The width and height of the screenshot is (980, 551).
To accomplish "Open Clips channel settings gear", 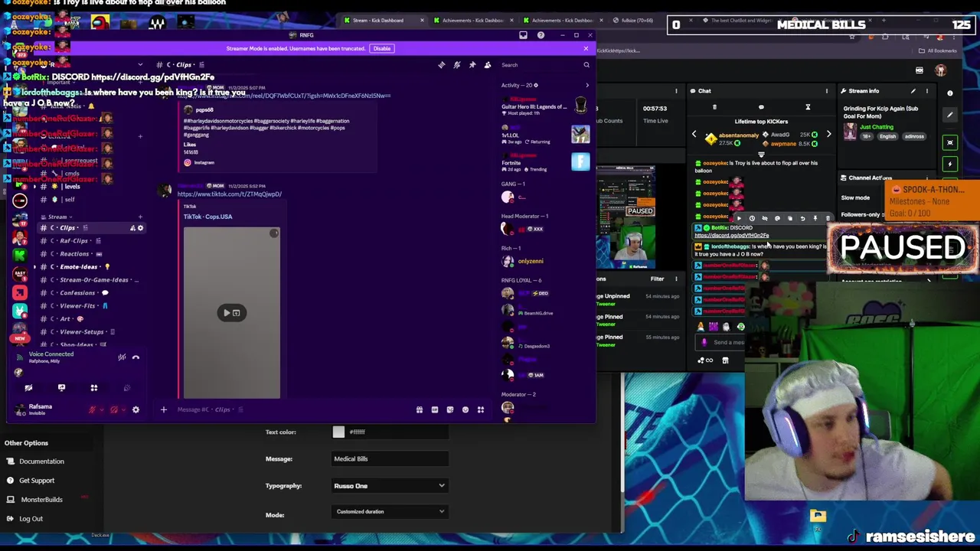I will 140,228.
